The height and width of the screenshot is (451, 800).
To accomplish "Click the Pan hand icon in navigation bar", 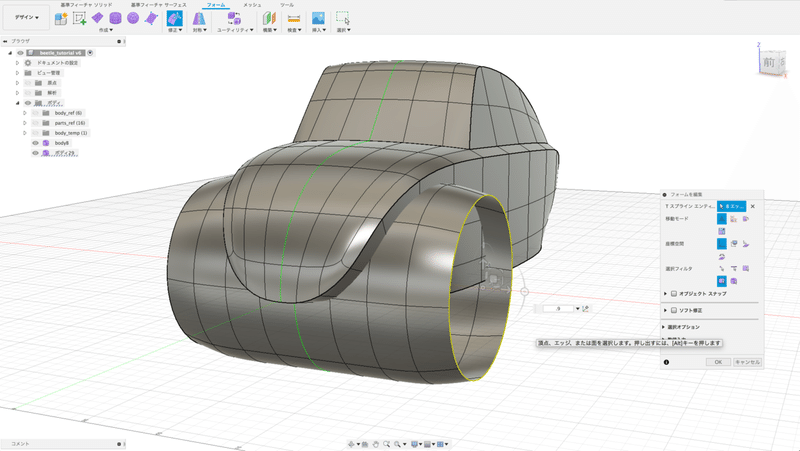I will (x=374, y=443).
